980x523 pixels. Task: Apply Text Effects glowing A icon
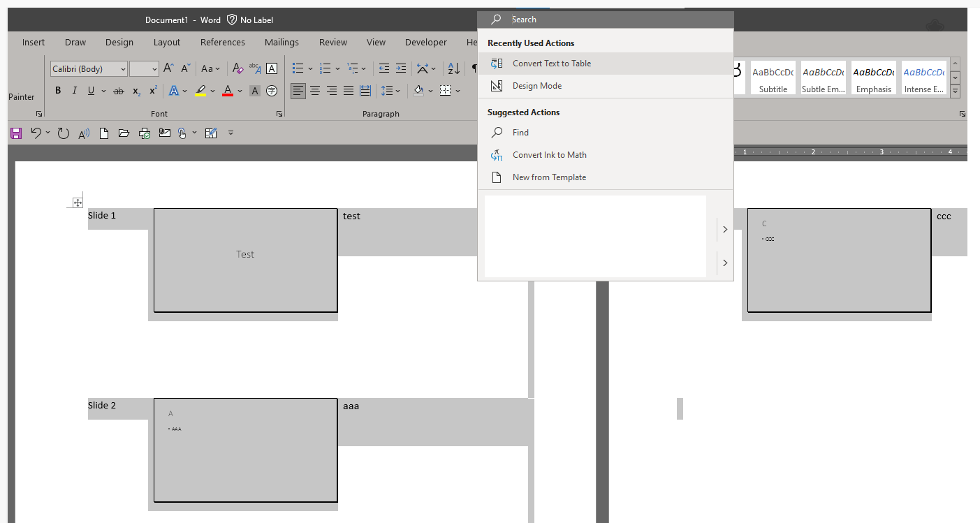point(174,91)
